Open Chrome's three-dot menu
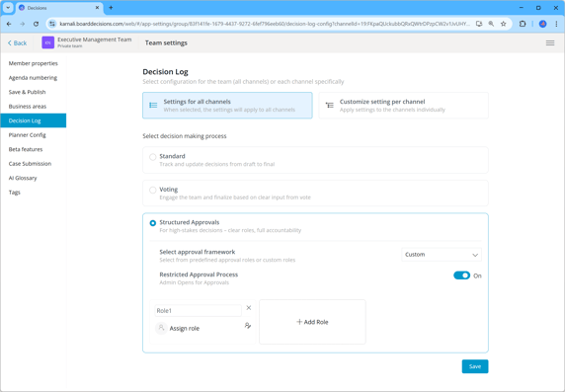The height and width of the screenshot is (392, 565). (556, 24)
